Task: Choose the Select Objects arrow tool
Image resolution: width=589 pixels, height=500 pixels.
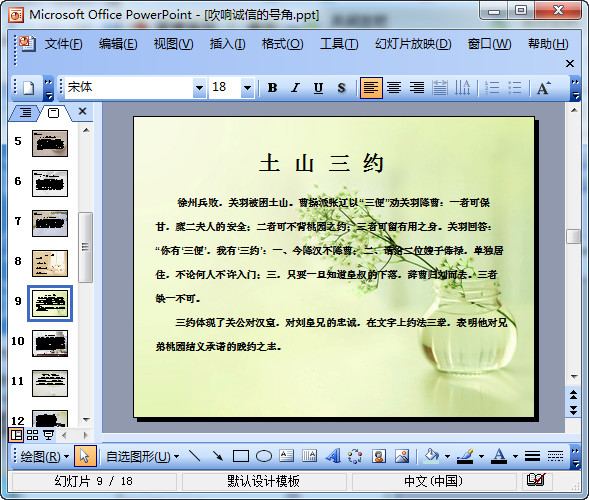Action: coord(85,456)
